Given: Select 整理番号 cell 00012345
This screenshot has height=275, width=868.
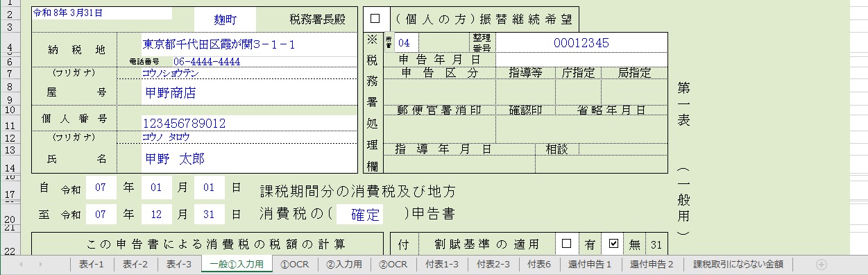Looking at the screenshot, I should tap(581, 43).
